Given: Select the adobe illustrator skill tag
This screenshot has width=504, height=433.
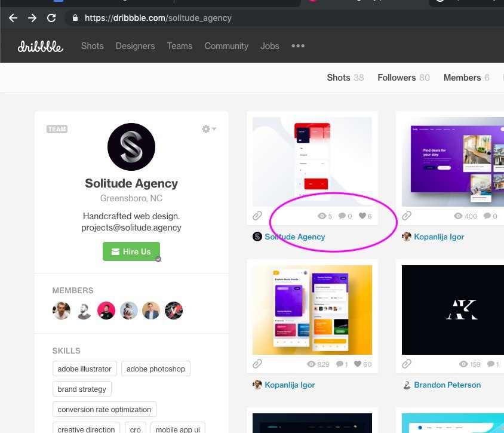Looking at the screenshot, I should [x=85, y=368].
